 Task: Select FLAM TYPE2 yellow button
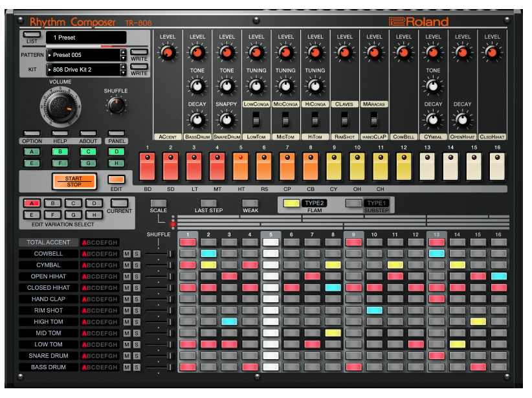point(291,203)
